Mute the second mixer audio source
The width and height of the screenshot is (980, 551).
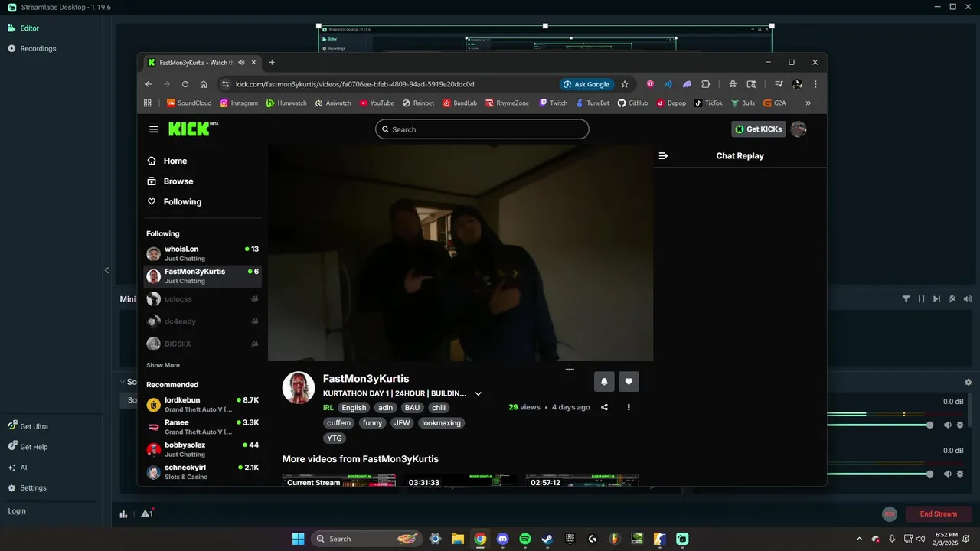(947, 474)
